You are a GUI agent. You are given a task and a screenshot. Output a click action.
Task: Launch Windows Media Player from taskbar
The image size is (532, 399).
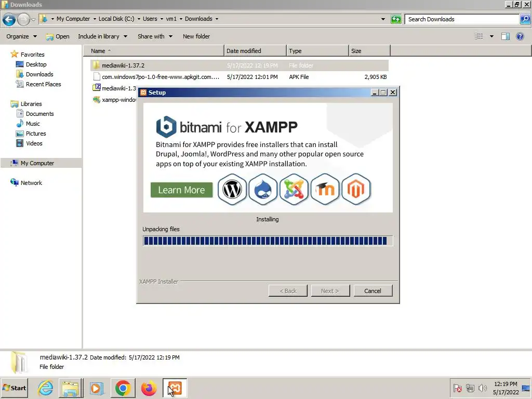point(96,388)
